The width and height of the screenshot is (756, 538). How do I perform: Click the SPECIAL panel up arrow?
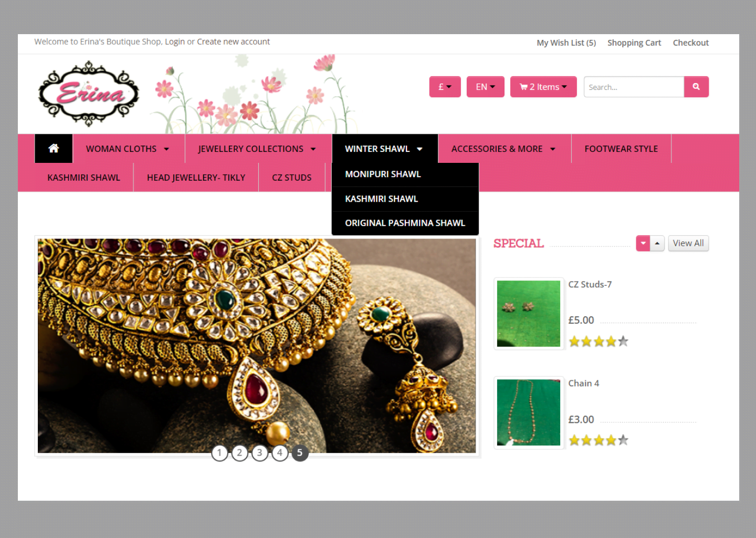click(x=657, y=243)
